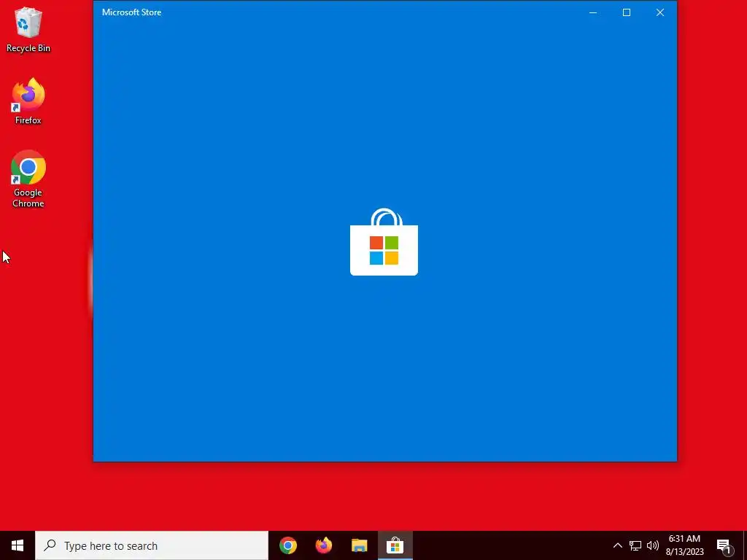
Task: Launch Chrome from the taskbar
Action: pos(287,545)
